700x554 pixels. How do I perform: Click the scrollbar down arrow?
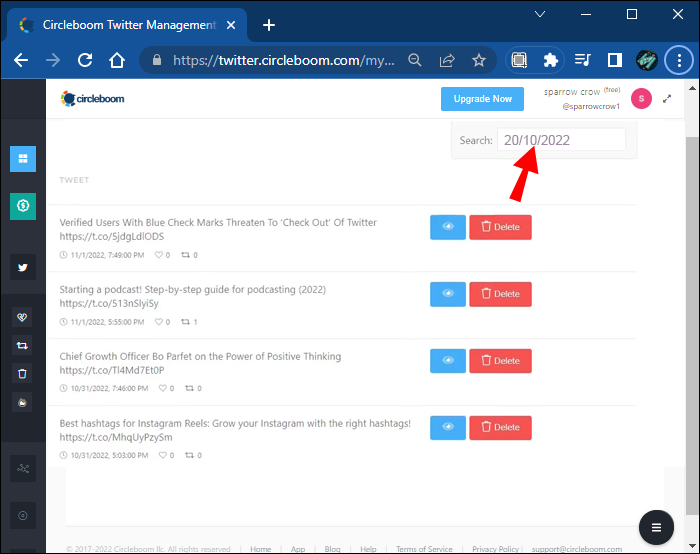pos(692,546)
